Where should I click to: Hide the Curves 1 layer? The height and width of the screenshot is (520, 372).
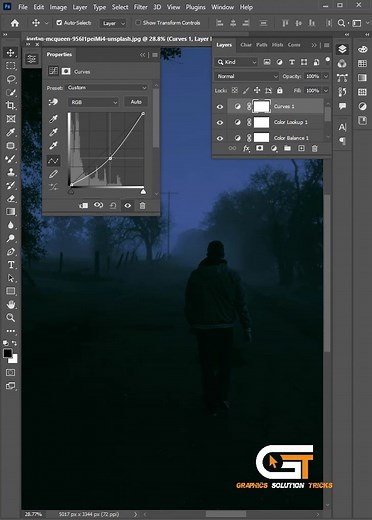click(220, 107)
